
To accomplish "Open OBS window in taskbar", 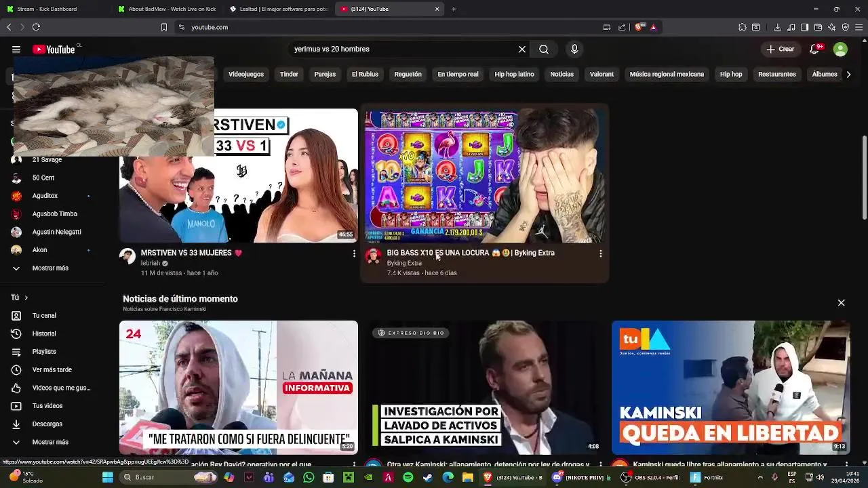I will point(650,477).
